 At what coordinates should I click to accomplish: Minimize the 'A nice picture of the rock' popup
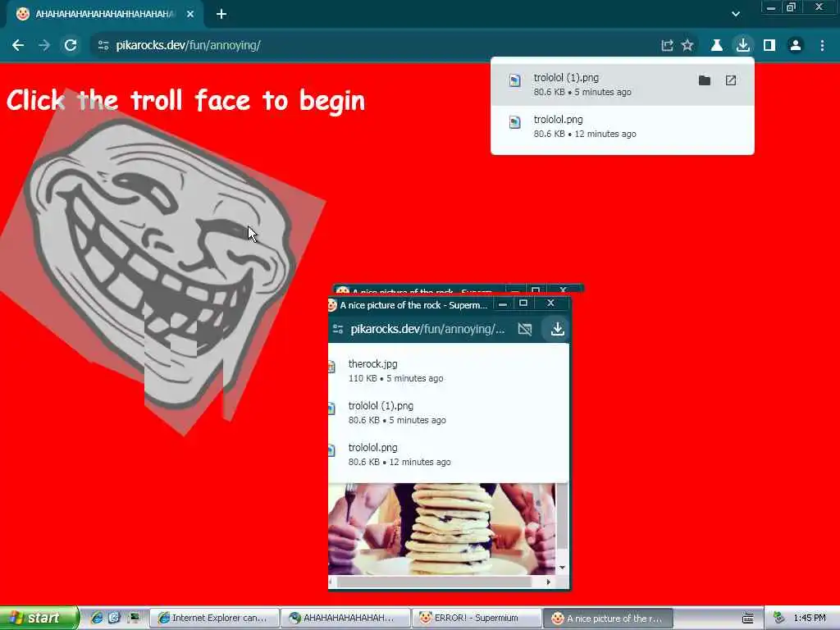tap(503, 304)
